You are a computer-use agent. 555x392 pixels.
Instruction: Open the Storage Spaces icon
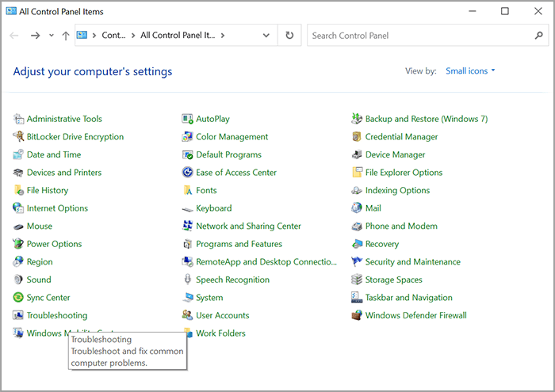pyautogui.click(x=357, y=280)
